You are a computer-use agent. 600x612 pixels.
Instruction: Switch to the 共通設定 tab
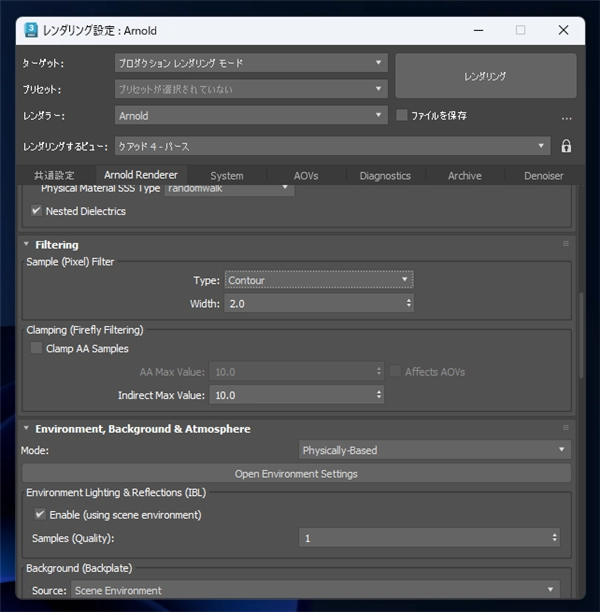54,176
